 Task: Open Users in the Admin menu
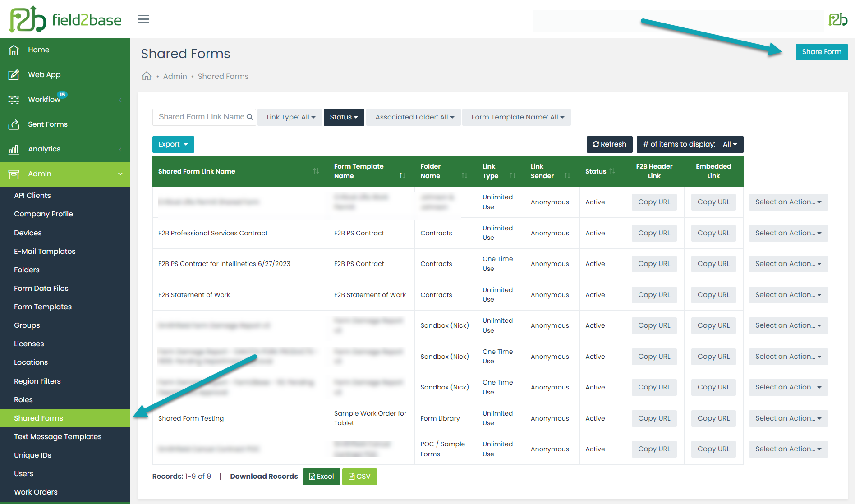(23, 474)
